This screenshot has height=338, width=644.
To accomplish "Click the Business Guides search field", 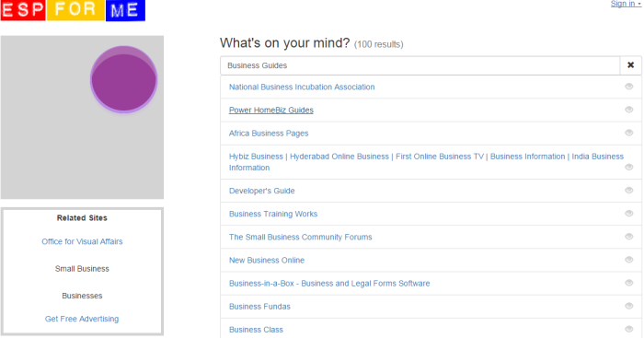I will click(x=420, y=65).
